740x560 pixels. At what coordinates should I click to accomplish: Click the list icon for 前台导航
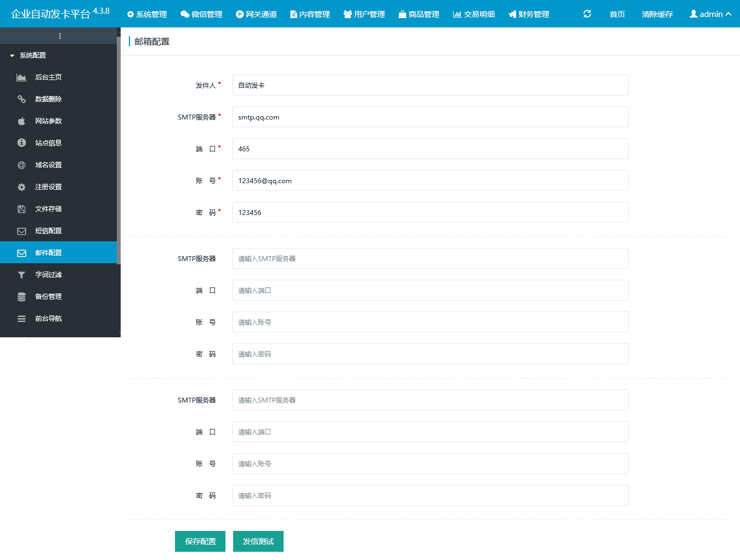(21, 319)
